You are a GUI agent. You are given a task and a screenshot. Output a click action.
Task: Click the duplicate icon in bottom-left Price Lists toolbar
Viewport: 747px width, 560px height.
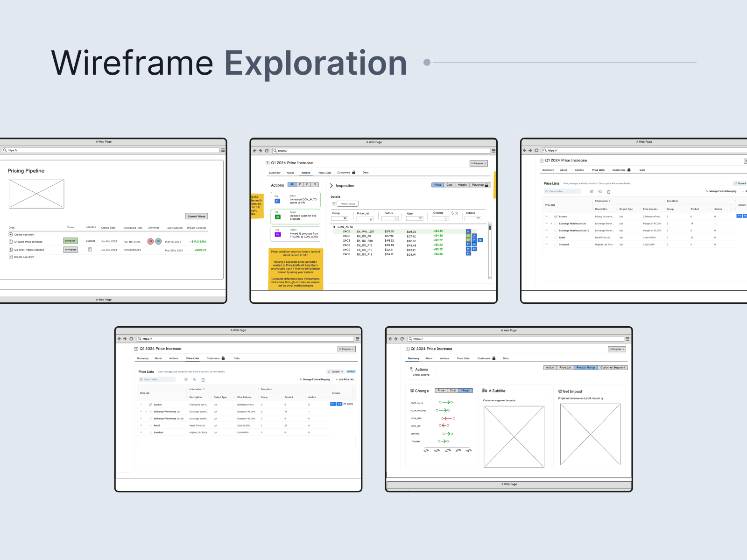[195, 380]
